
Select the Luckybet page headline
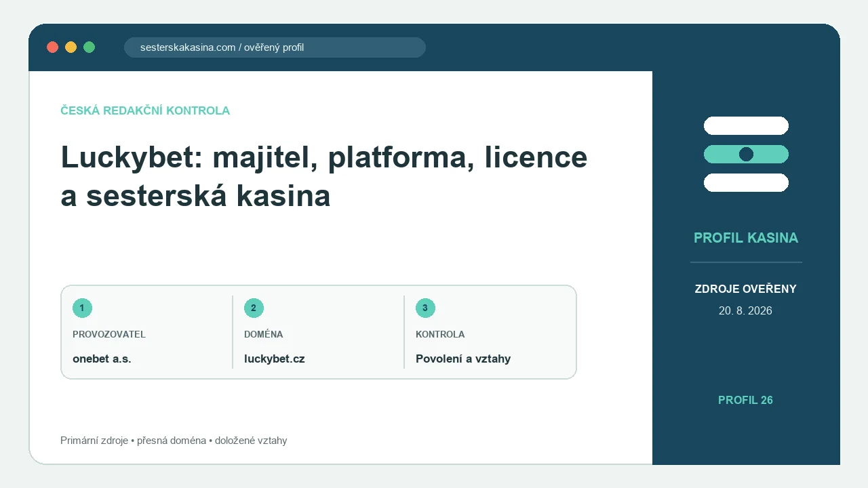pos(324,176)
